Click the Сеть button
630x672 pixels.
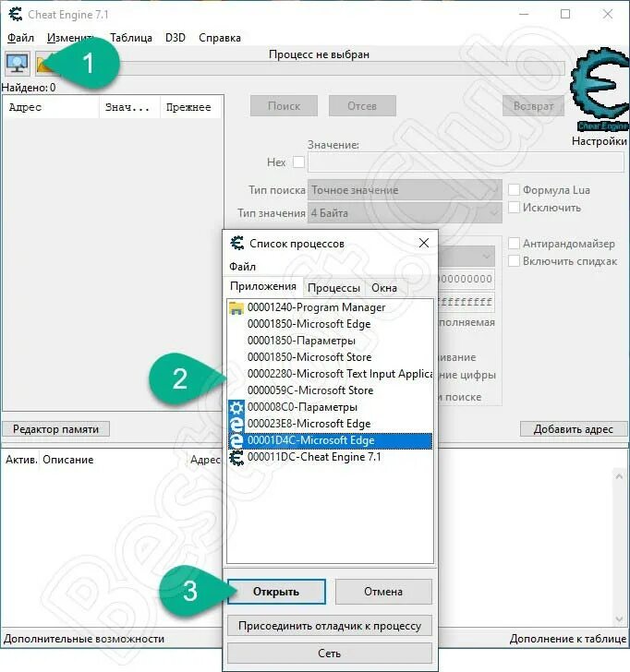pos(330,654)
